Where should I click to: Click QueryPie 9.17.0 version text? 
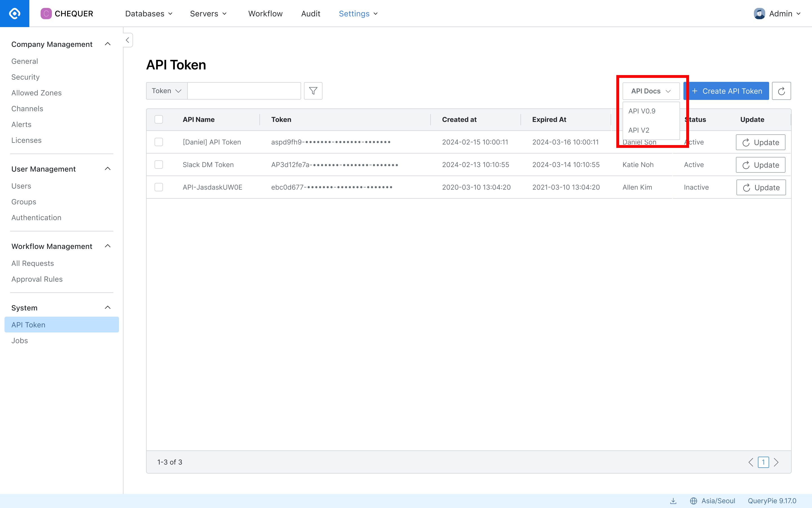[x=772, y=501]
